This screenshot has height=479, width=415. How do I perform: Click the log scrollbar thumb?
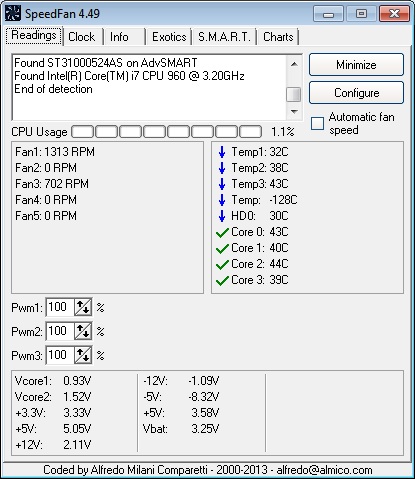coord(294,94)
